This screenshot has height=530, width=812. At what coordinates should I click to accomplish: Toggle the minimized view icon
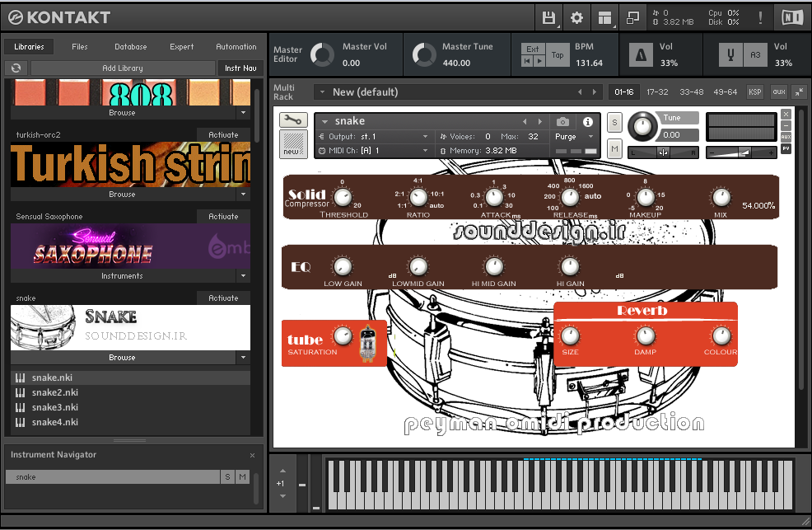(632, 17)
